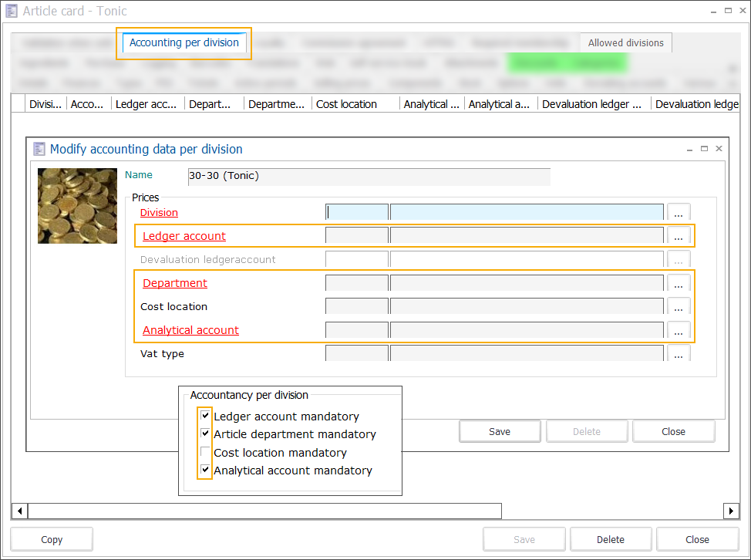
Task: Click the Cost location column header
Action: 347,104
